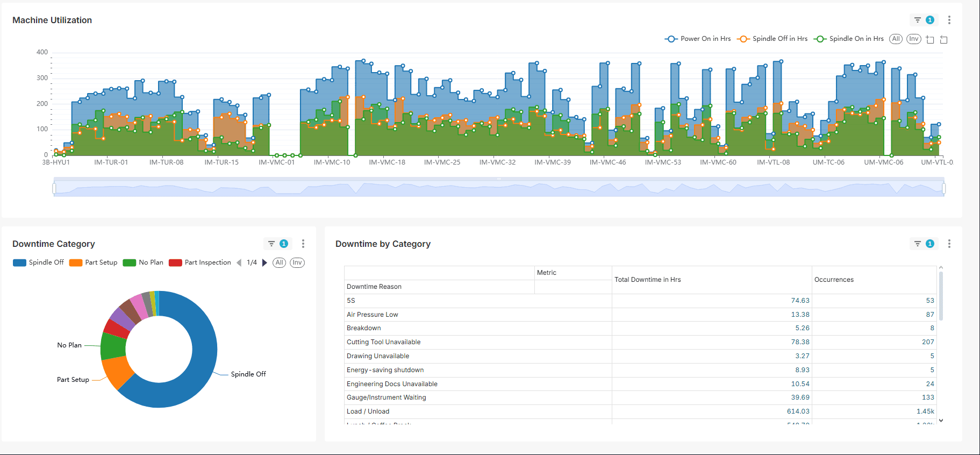Click the Gauge/Instrument Waiting row label
This screenshot has width=980, height=455.
387,397
